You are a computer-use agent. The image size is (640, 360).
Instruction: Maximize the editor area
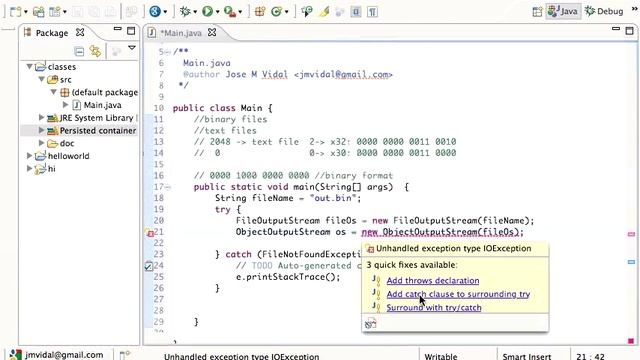[630, 31]
